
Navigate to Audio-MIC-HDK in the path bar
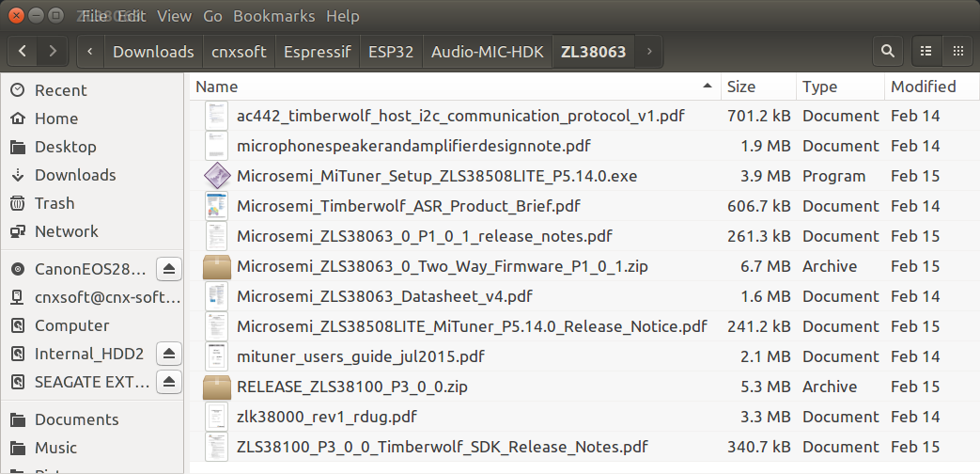pos(488,52)
